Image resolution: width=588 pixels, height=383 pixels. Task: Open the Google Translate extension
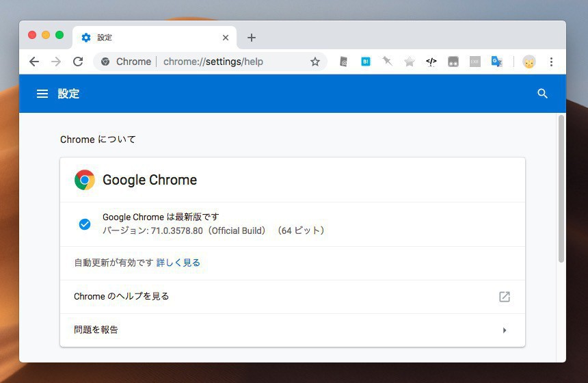tap(497, 62)
